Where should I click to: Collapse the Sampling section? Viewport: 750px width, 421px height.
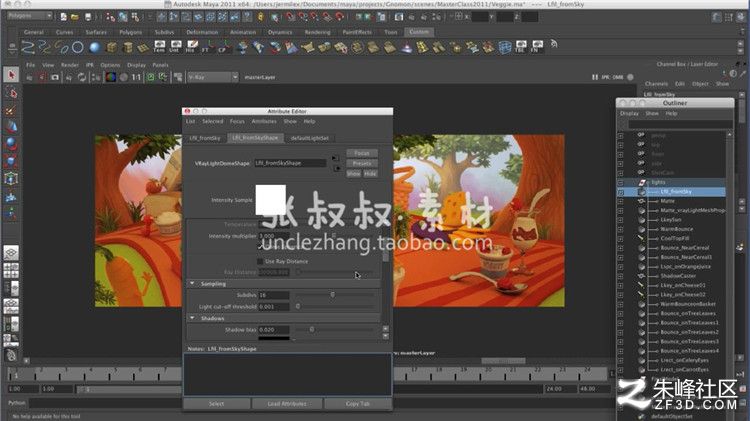tap(192, 284)
